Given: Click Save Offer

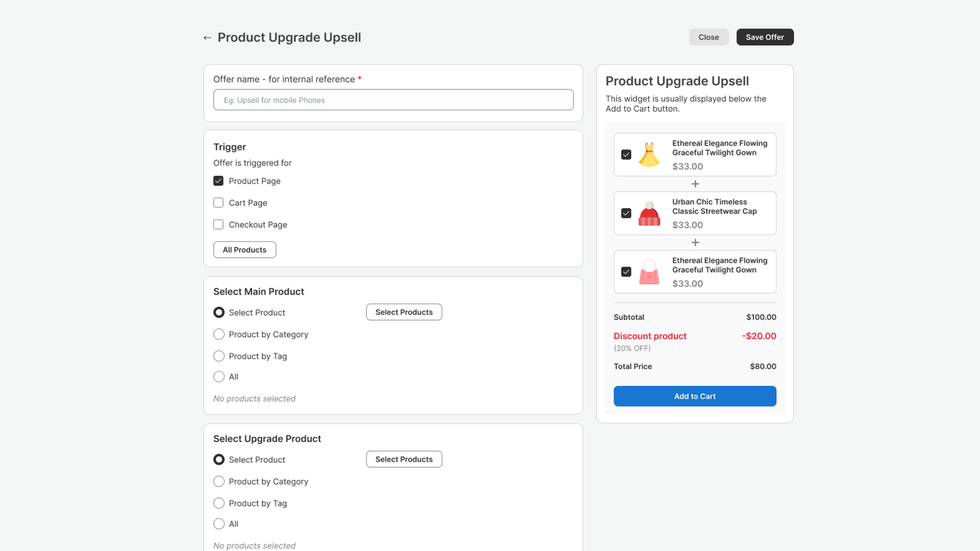Looking at the screenshot, I should pyautogui.click(x=764, y=37).
